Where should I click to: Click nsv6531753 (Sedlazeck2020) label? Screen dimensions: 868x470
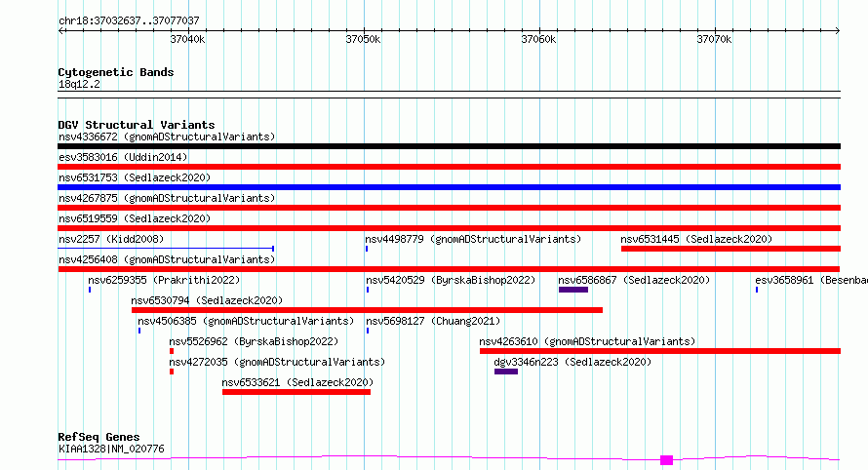[x=135, y=177]
